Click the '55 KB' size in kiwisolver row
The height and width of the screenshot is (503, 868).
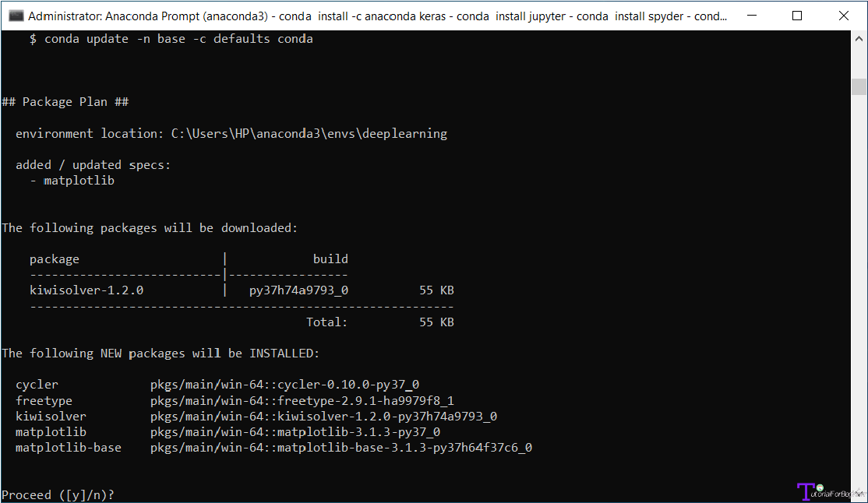pos(437,290)
